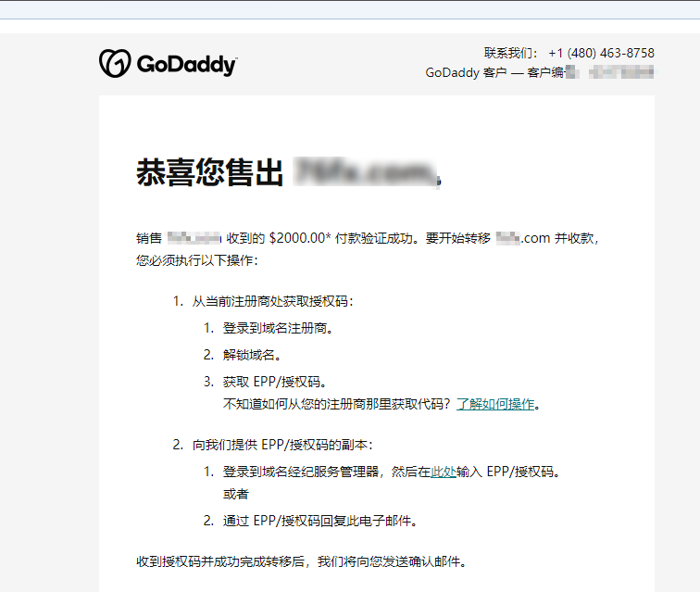Click the 向我们提供 EPP/授权码的副本 list item
This screenshot has height=592, width=700.
pos(282,445)
